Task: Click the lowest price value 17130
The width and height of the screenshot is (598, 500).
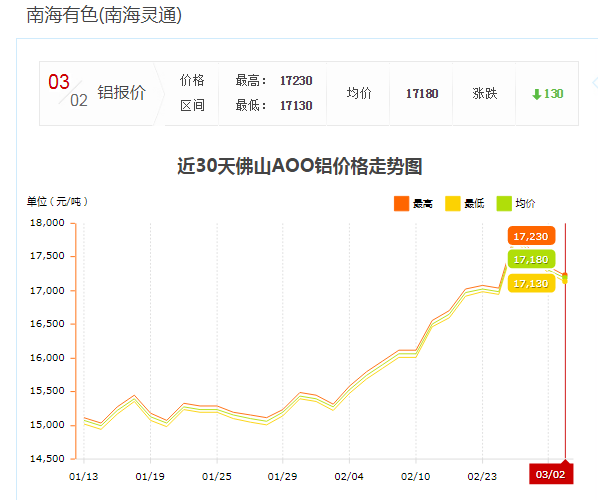Action: click(296, 106)
